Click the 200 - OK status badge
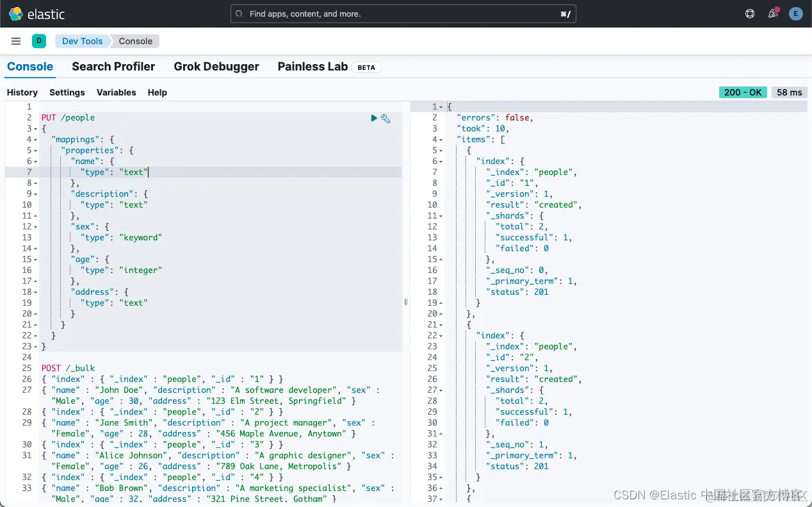The width and height of the screenshot is (812, 507). pos(743,92)
